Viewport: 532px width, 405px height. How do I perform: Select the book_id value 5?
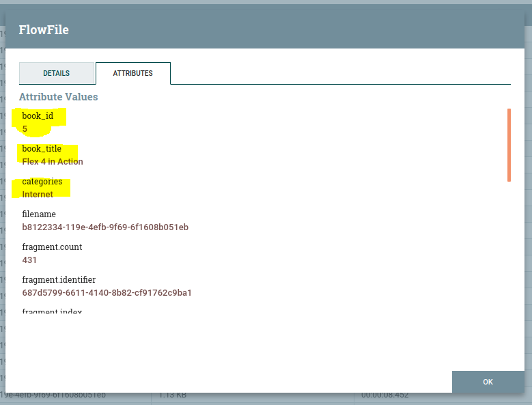point(25,128)
